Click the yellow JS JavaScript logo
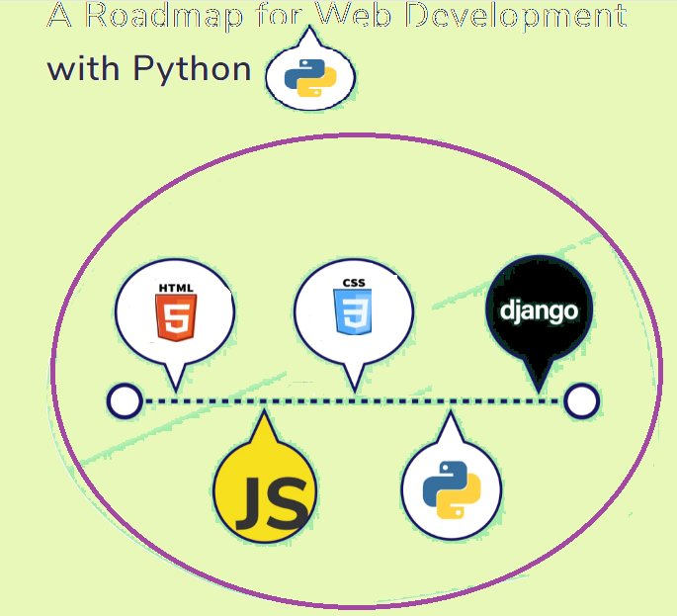 pos(264,491)
